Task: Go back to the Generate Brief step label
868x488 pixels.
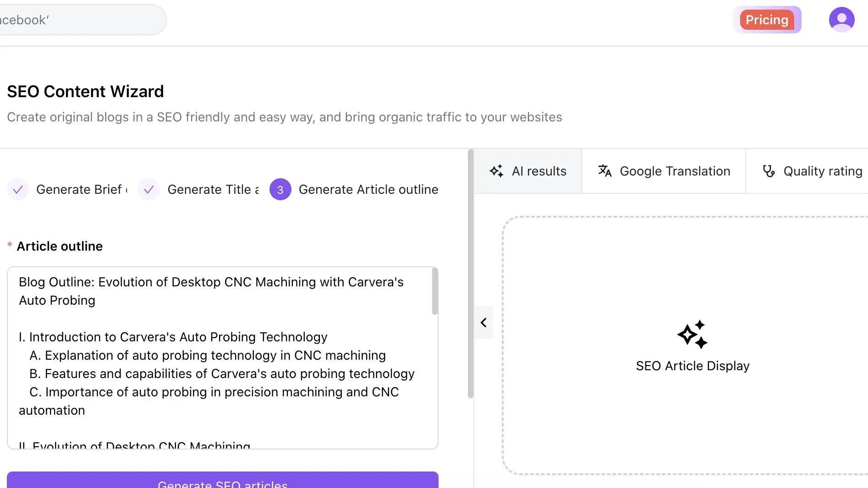Action: 79,190
